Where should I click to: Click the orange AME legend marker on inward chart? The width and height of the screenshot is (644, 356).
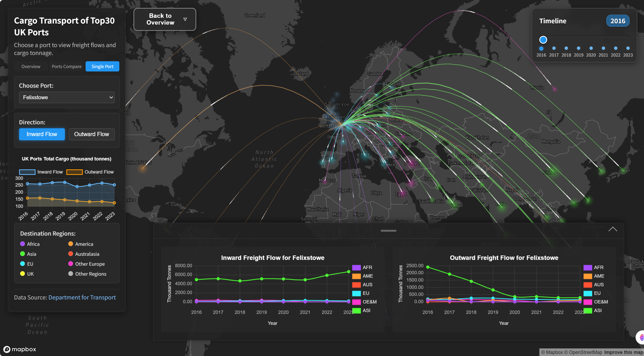[357, 276]
